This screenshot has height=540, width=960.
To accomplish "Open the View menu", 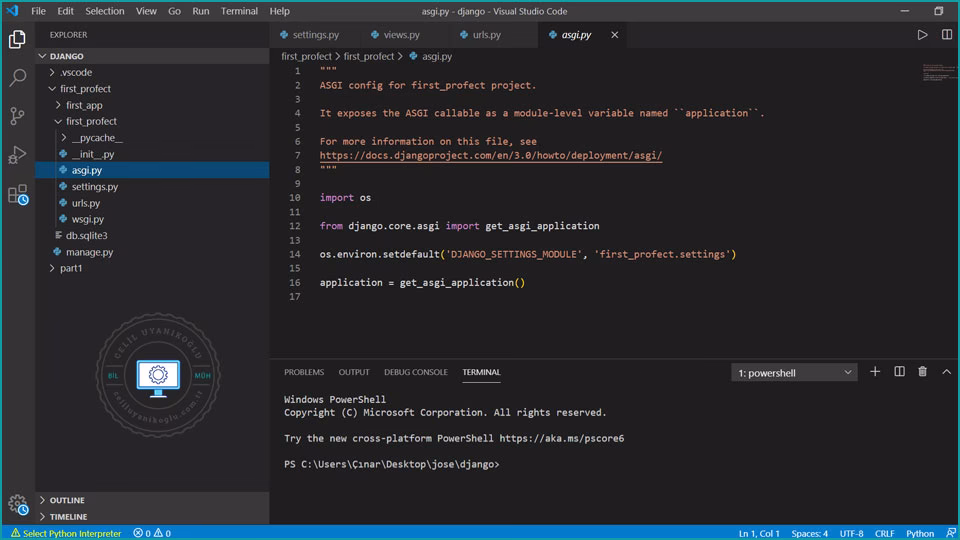I will [146, 11].
